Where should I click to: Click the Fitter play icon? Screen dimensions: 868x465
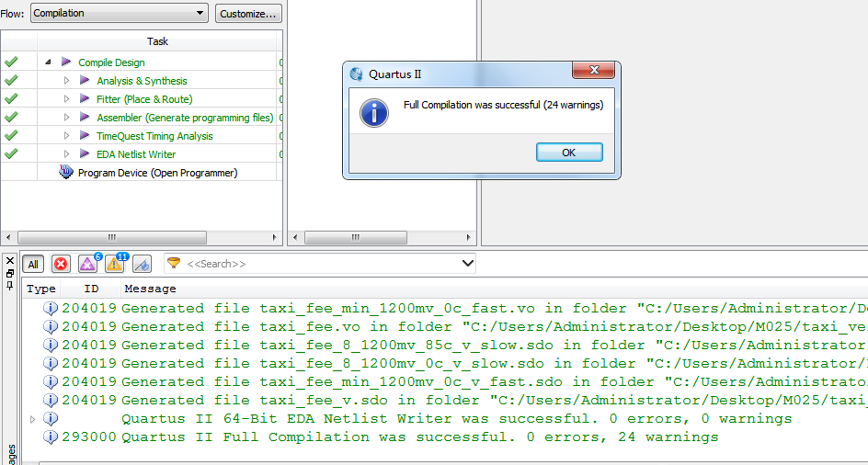pyautogui.click(x=85, y=98)
